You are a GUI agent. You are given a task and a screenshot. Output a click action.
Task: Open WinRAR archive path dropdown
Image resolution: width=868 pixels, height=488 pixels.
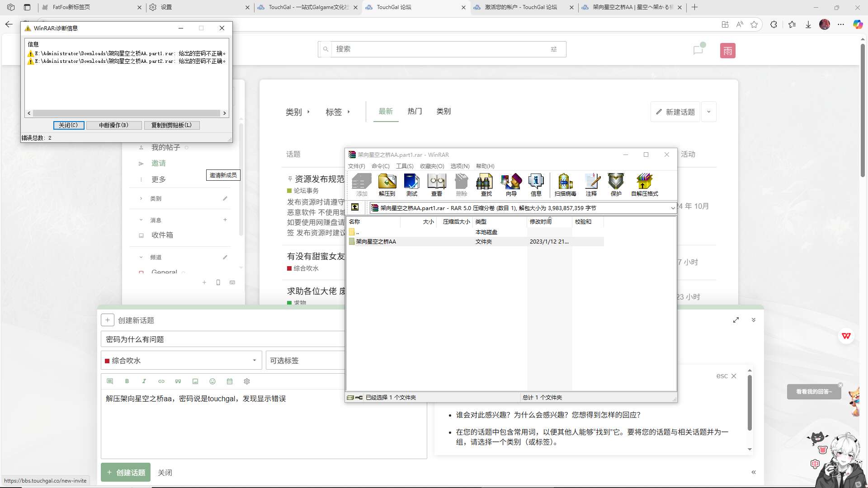673,208
